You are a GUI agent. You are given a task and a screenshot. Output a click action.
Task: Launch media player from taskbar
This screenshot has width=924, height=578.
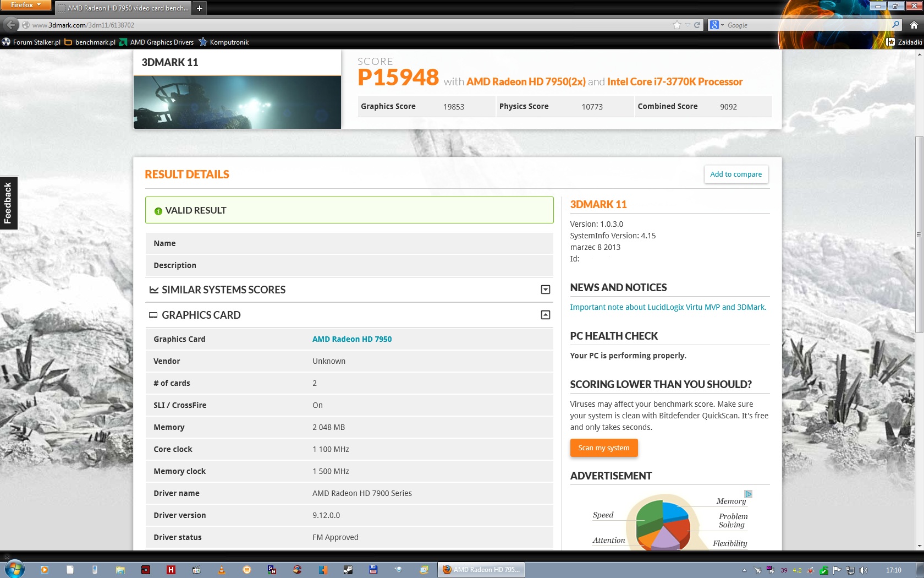[45, 570]
